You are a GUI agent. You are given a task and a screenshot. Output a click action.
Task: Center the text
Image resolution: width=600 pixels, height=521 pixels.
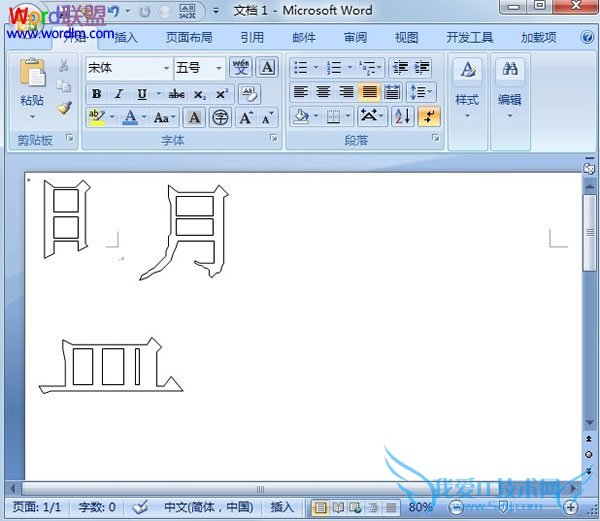pos(323,92)
